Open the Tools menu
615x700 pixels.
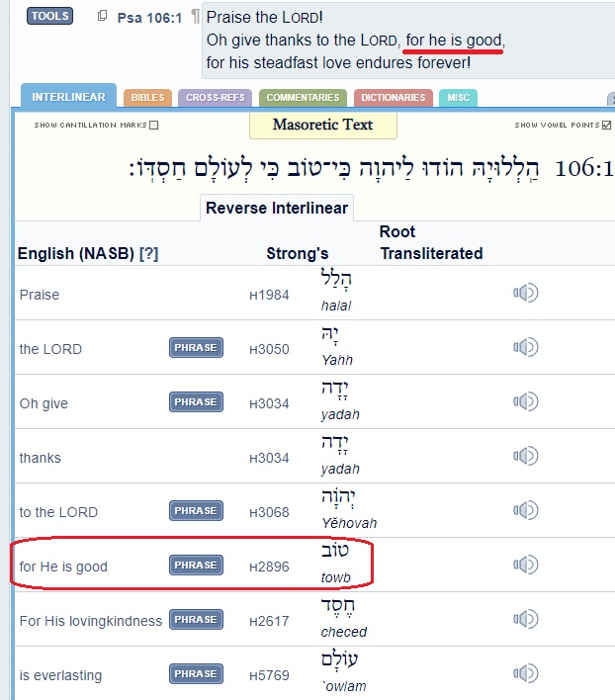pos(49,16)
